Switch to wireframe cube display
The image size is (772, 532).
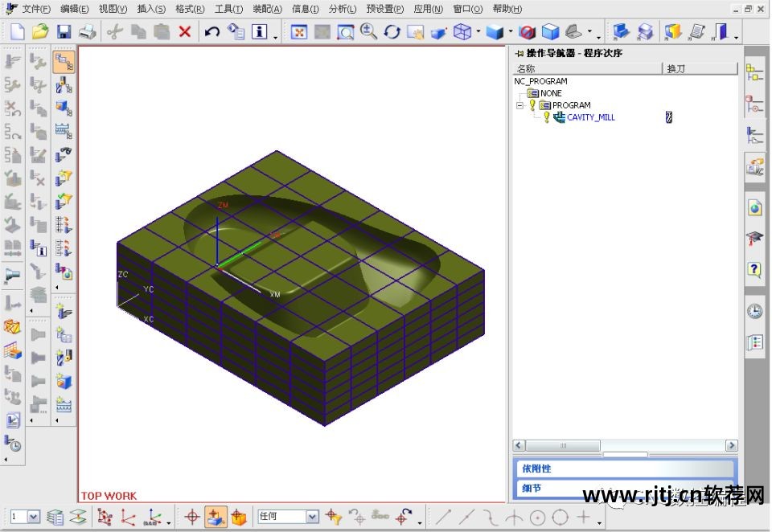pos(462,32)
